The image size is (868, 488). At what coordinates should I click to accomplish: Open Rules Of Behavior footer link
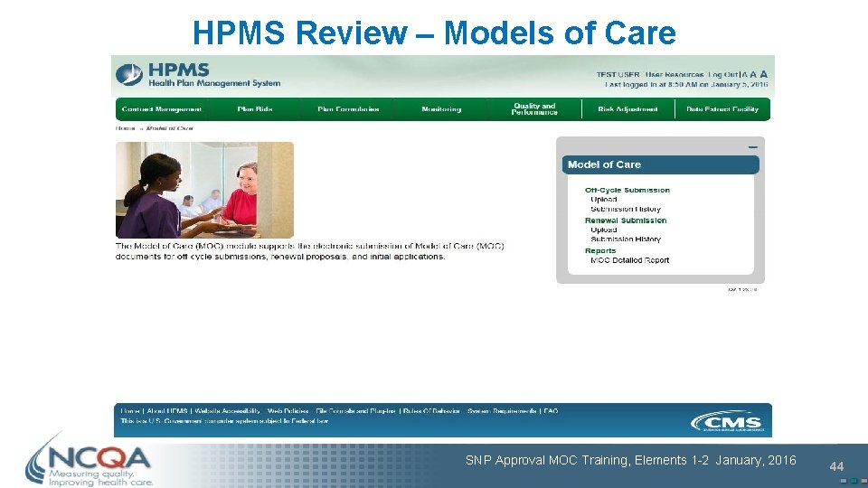click(x=431, y=411)
